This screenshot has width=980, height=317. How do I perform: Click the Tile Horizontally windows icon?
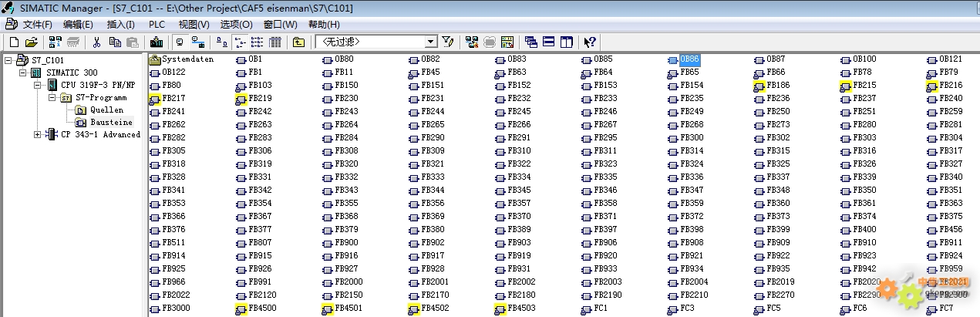[548, 41]
